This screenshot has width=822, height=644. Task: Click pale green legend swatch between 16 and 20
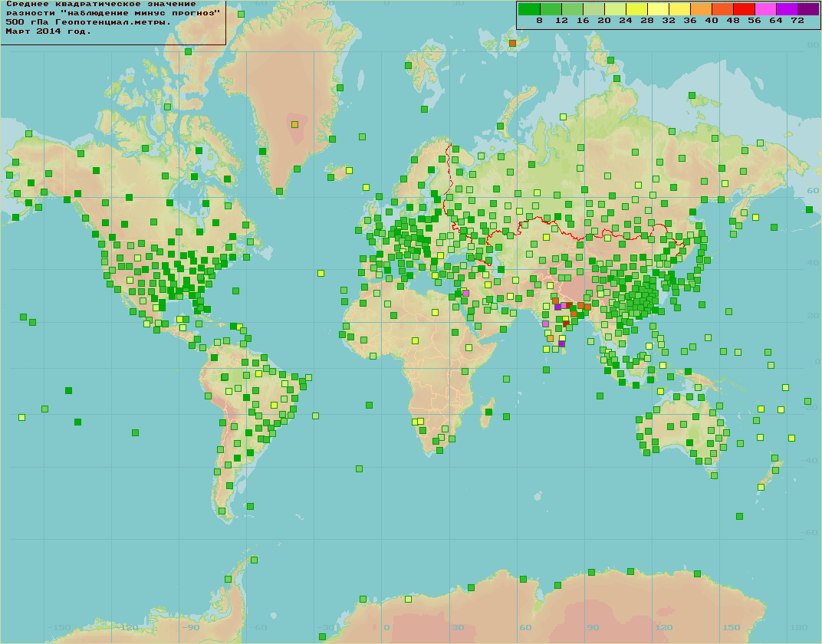pos(593,9)
